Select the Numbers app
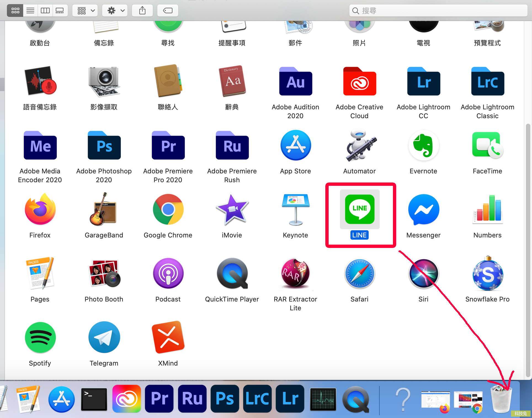 click(x=488, y=209)
